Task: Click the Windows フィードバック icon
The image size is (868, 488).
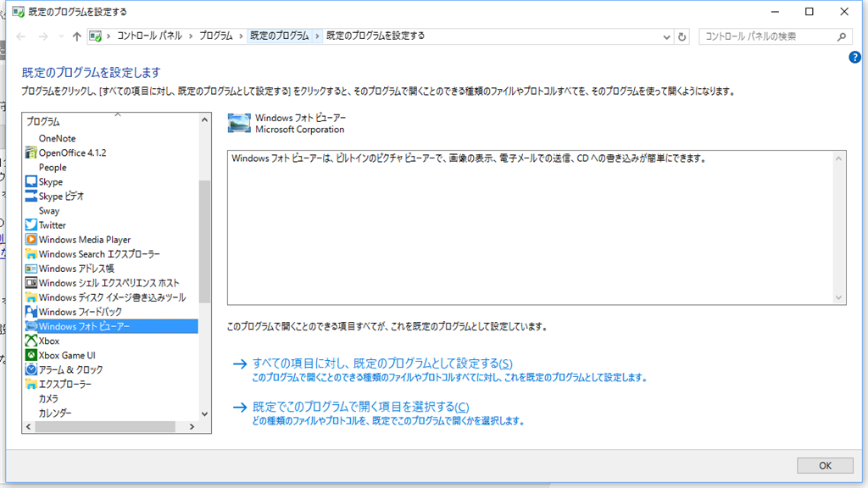Action: pyautogui.click(x=31, y=312)
